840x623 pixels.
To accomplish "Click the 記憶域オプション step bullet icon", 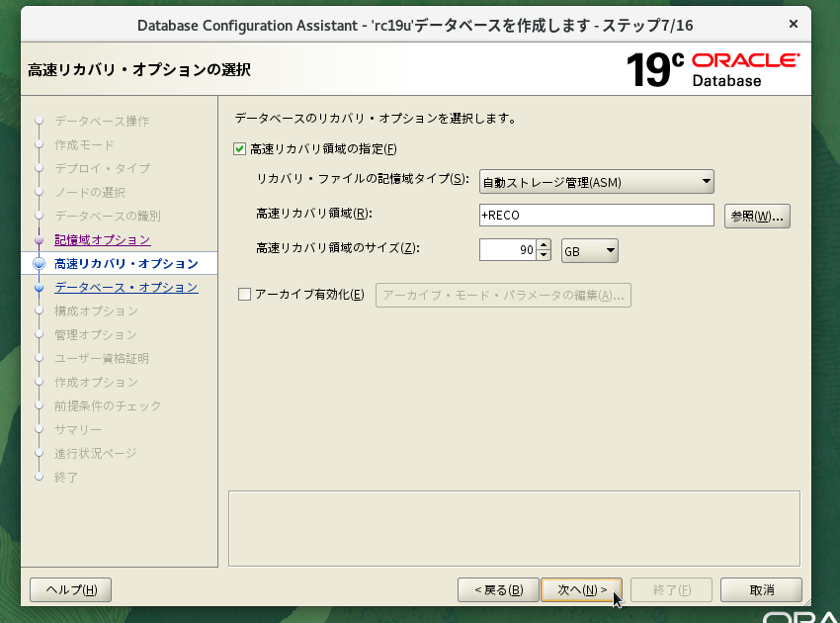I will 40,240.
